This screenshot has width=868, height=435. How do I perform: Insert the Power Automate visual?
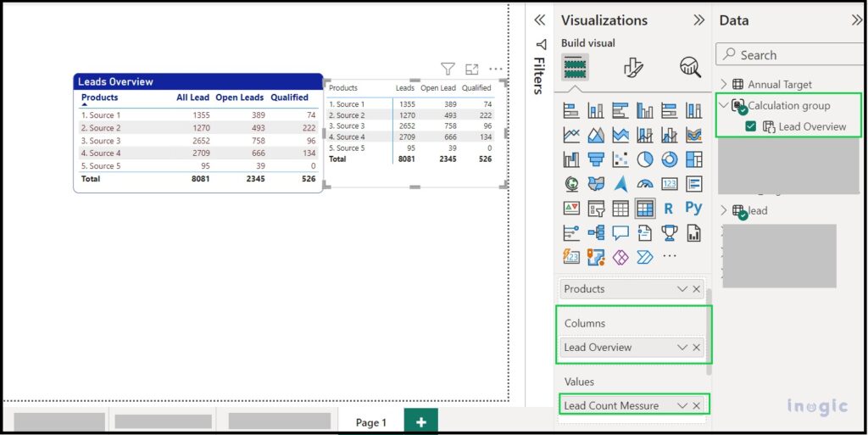point(645,257)
